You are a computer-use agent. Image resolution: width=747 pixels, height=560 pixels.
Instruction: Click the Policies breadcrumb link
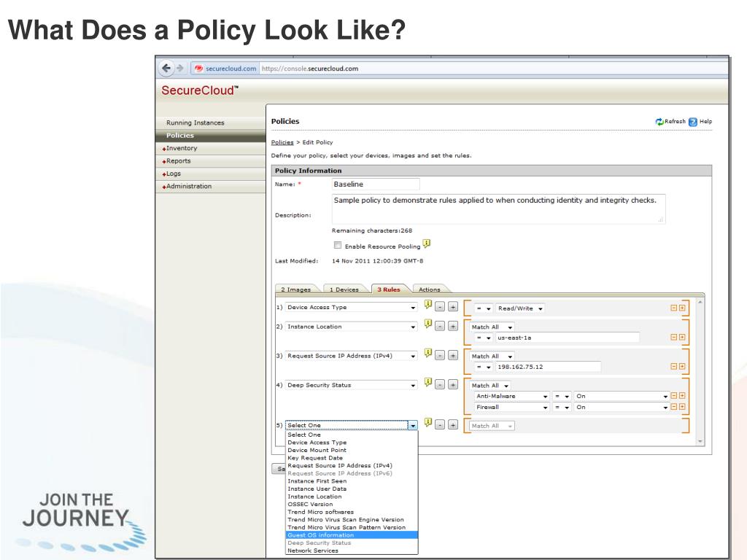pyautogui.click(x=282, y=142)
